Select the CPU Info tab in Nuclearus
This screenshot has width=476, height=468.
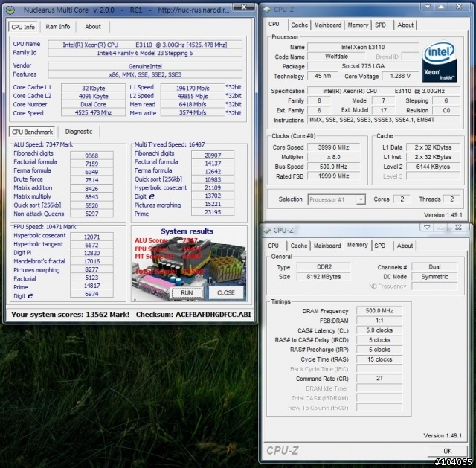23,27
